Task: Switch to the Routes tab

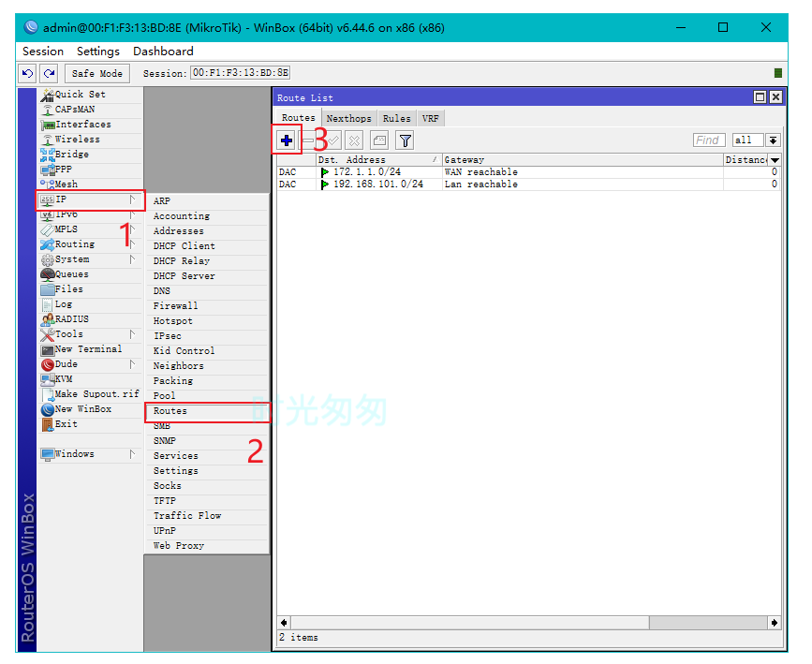Action: [298, 118]
